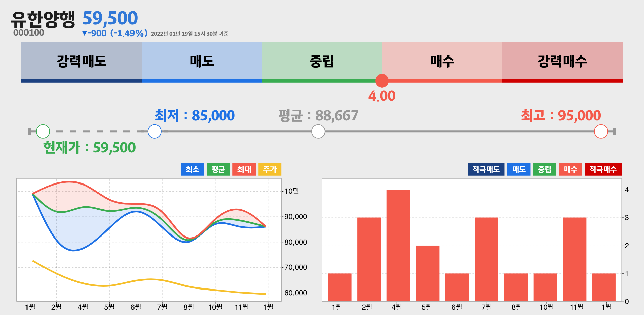Toggle the 최대 legend on price chart
644x315 pixels.
(x=244, y=169)
